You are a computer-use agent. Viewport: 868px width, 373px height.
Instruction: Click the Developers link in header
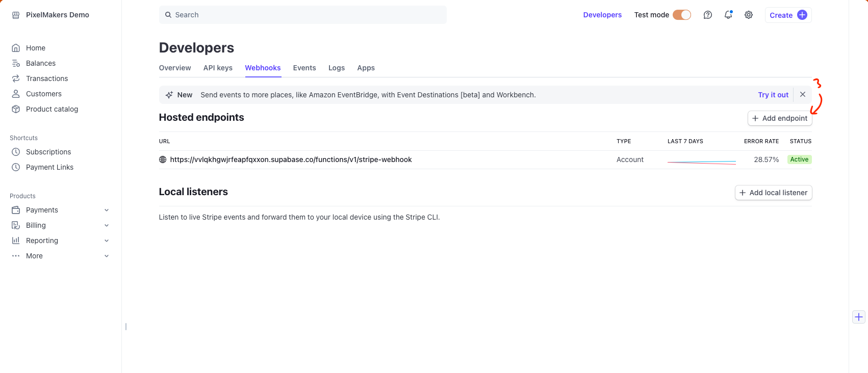pos(602,15)
